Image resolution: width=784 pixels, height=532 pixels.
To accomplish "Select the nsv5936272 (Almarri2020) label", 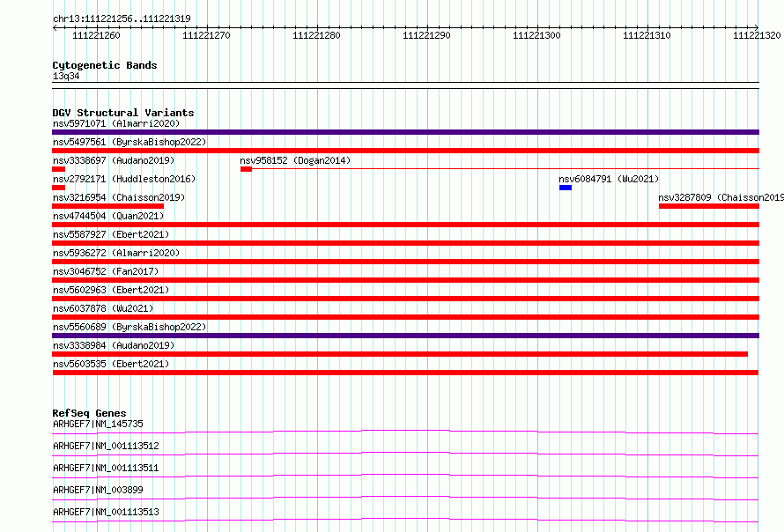I will pyautogui.click(x=116, y=253).
